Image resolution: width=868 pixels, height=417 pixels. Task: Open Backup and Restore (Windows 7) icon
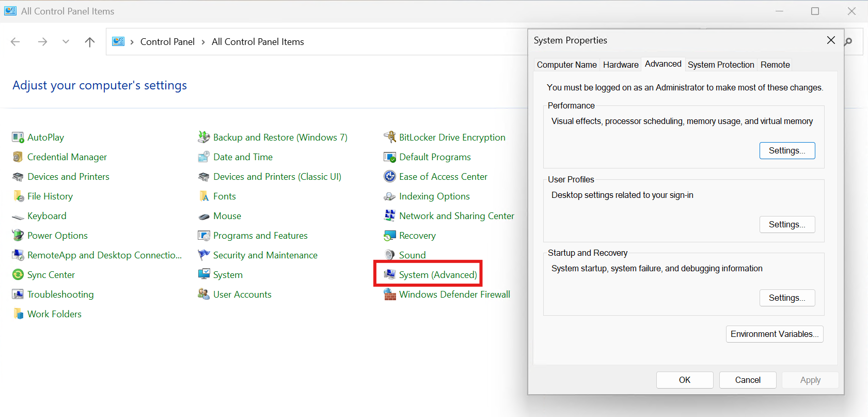[x=204, y=137]
